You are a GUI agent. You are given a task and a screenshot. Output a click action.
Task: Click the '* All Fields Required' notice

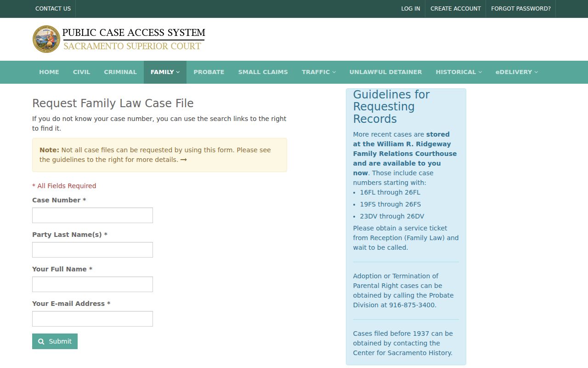(x=64, y=186)
